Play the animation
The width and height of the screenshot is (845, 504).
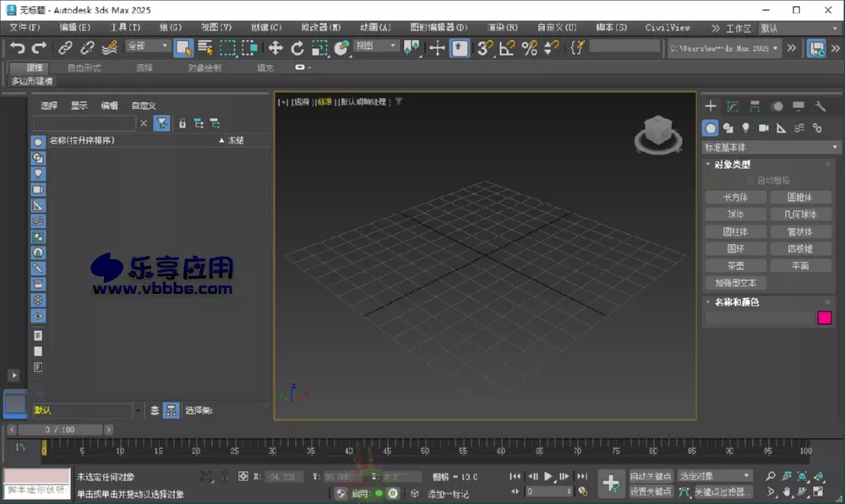[x=548, y=476]
